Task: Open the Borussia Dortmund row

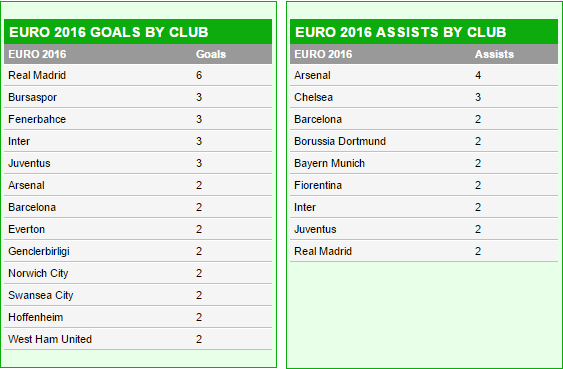Action: point(424,141)
